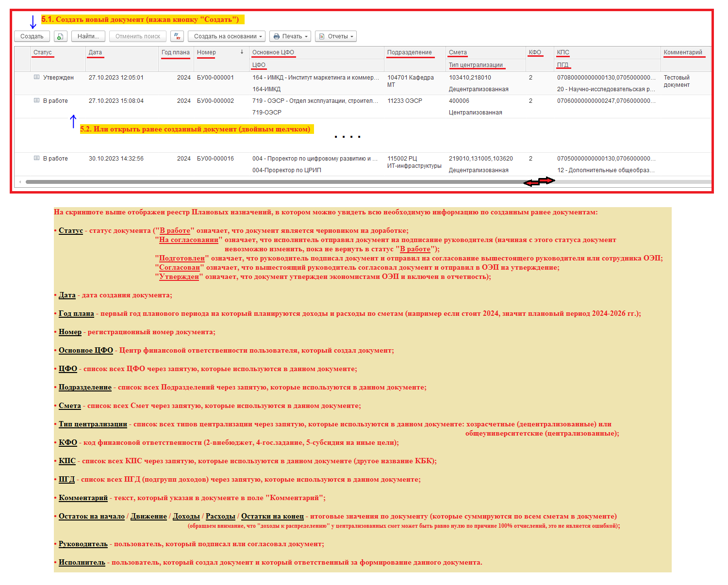Screen dimensions: 728x585
Task: Select the row with number БУ00-000002
Action: click(x=215, y=101)
